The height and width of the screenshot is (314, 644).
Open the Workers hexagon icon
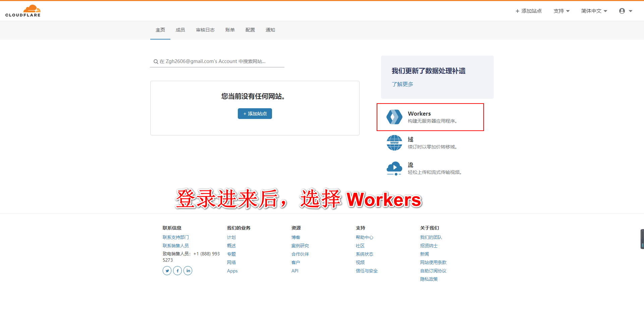click(394, 117)
